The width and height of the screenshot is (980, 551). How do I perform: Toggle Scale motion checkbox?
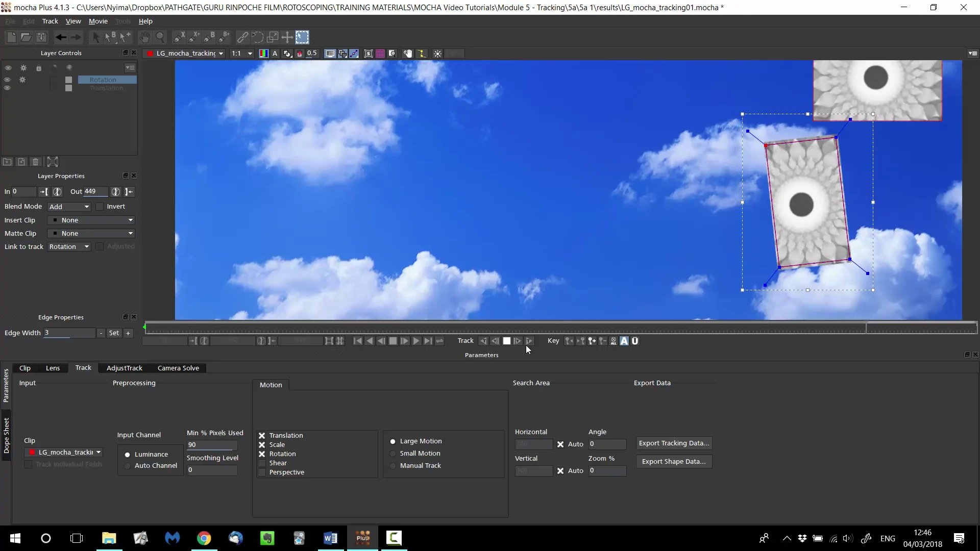(x=262, y=445)
